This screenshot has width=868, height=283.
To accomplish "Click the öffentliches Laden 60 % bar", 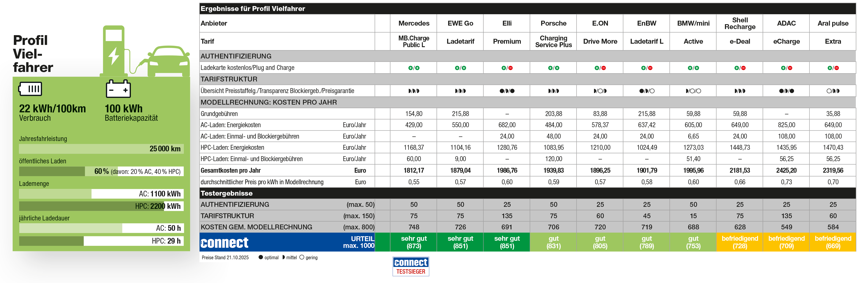I will click(x=101, y=171).
